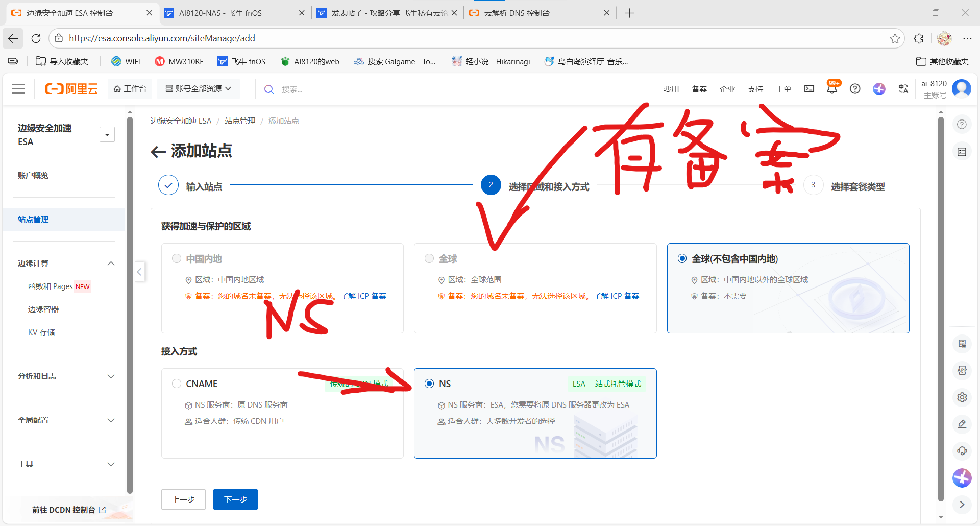Screen dimensions: 980x526
Task: Open the 飞牛 fnOS bookmark
Action: pyautogui.click(x=241, y=62)
